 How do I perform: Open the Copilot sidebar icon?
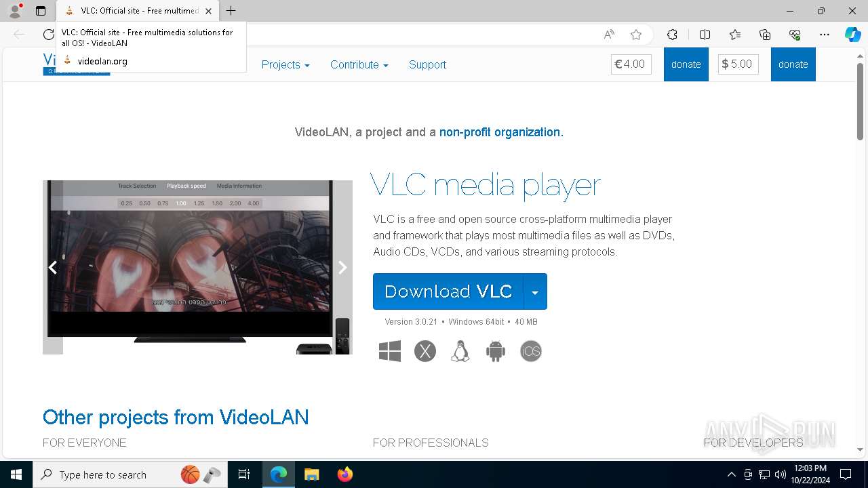(x=852, y=35)
